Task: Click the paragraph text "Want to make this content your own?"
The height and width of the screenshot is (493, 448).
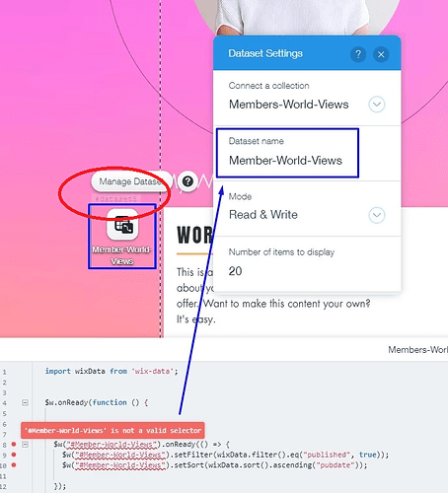Action: 287,304
